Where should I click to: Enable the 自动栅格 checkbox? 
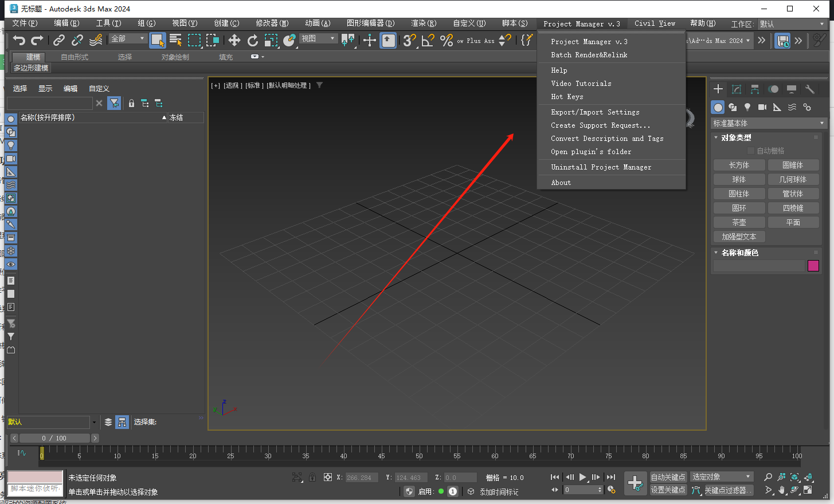[x=751, y=151]
